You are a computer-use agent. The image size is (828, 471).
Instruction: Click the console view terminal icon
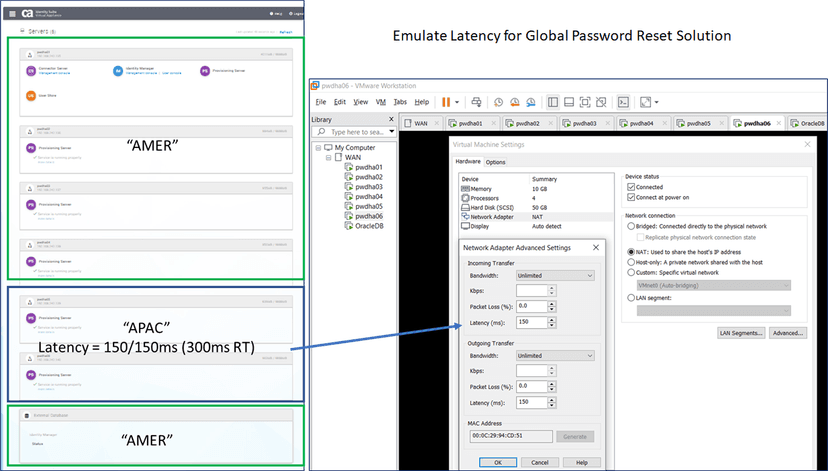[x=622, y=102]
